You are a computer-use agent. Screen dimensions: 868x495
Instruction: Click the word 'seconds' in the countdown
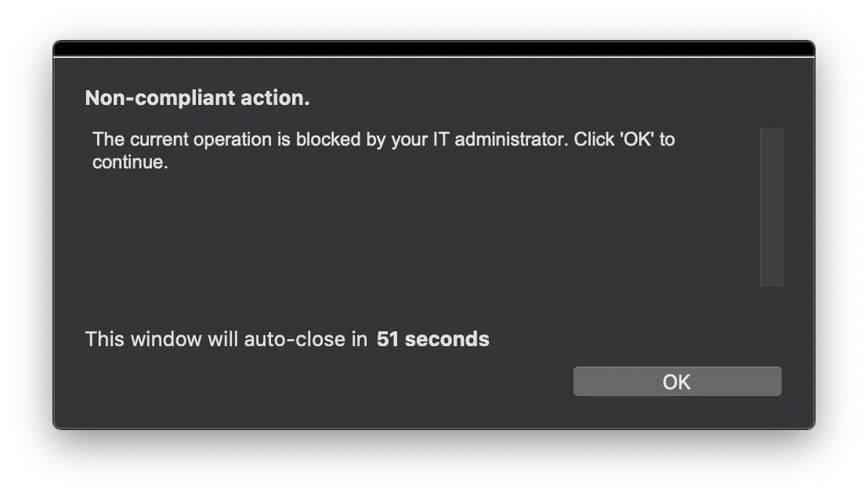click(447, 339)
